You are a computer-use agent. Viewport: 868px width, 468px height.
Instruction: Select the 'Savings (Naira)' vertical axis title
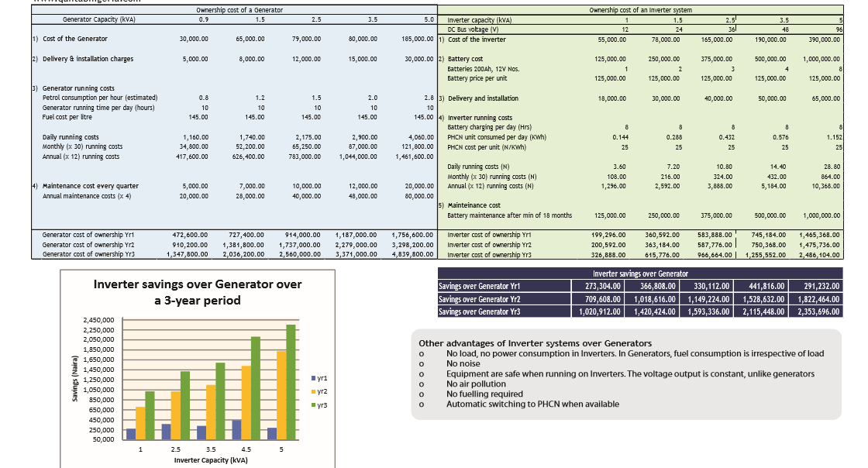pyautogui.click(x=74, y=379)
